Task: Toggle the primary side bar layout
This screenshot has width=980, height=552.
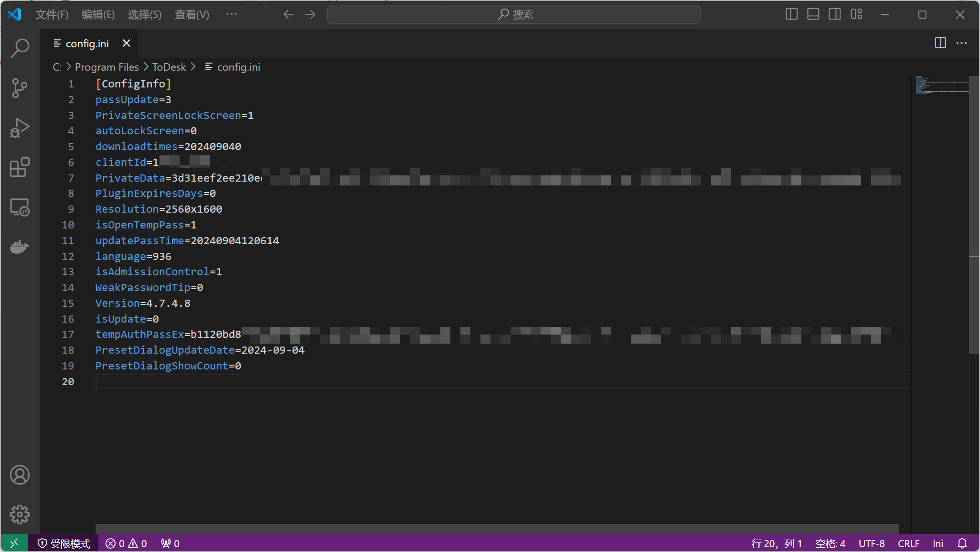Action: (791, 14)
